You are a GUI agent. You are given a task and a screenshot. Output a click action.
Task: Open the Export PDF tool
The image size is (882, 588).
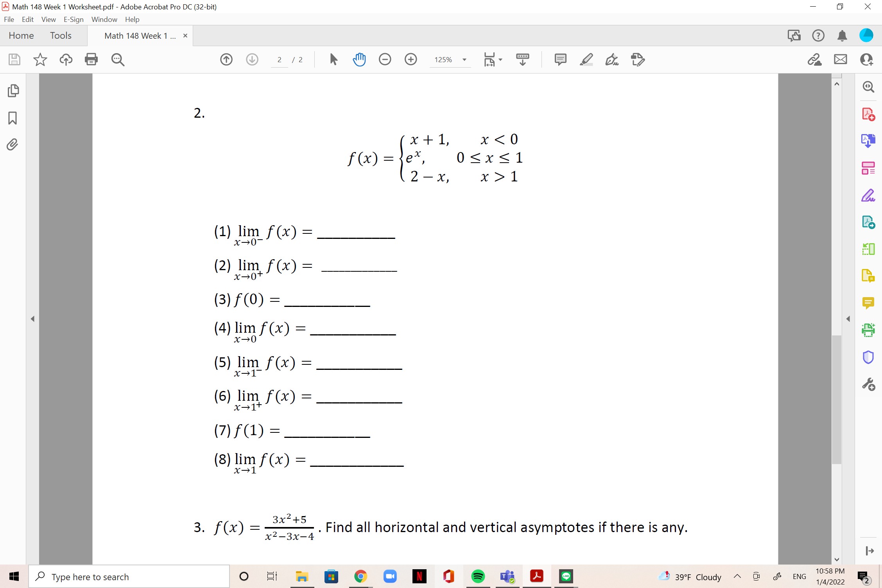(x=868, y=141)
